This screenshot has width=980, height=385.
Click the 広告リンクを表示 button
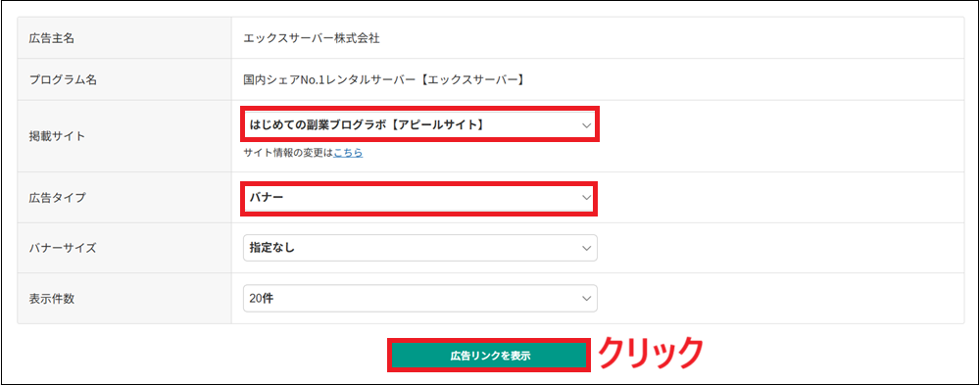coord(489,356)
